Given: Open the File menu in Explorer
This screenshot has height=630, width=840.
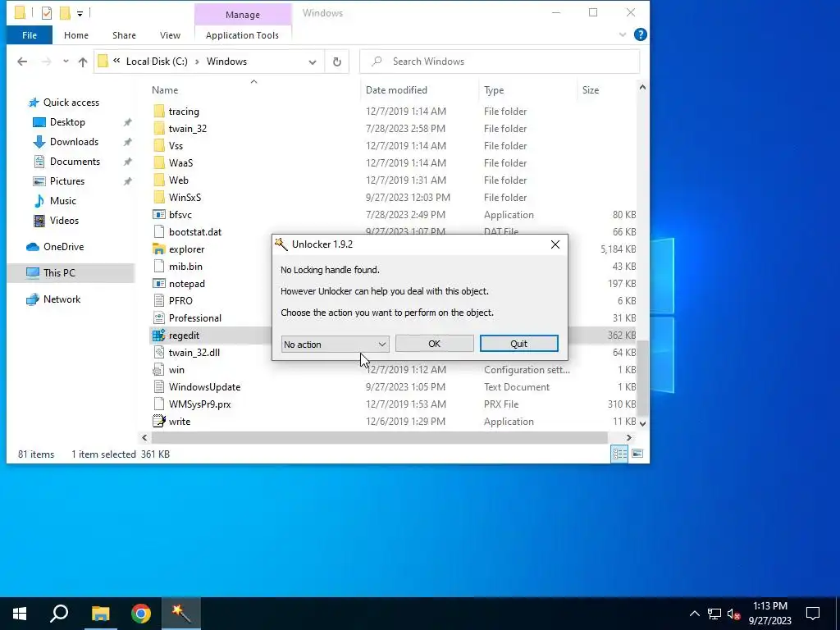Looking at the screenshot, I should pyautogui.click(x=30, y=34).
